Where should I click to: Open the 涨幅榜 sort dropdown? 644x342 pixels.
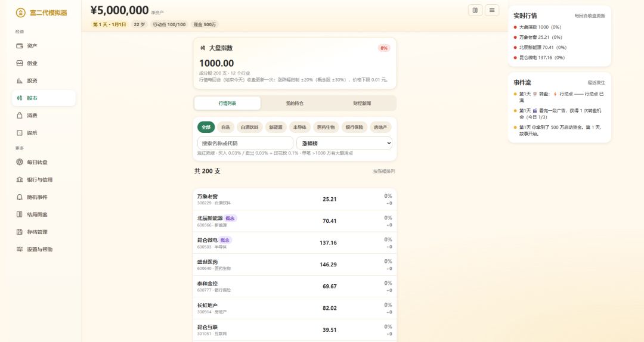[344, 143]
